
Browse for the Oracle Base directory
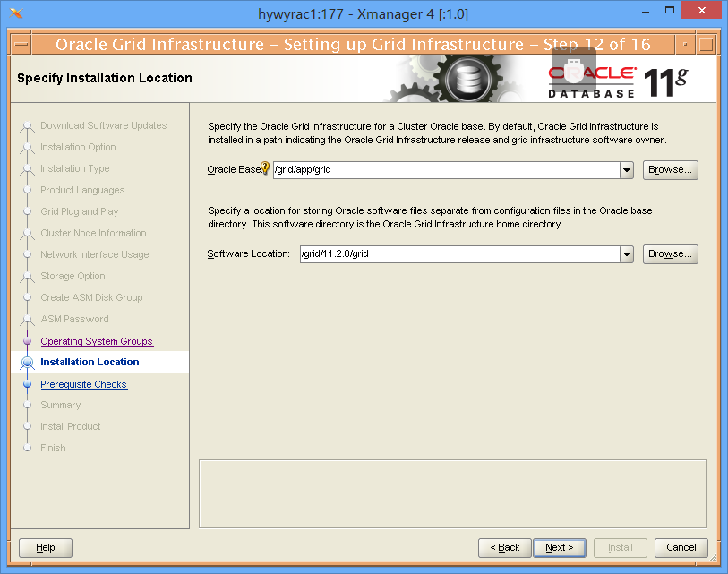(x=670, y=170)
